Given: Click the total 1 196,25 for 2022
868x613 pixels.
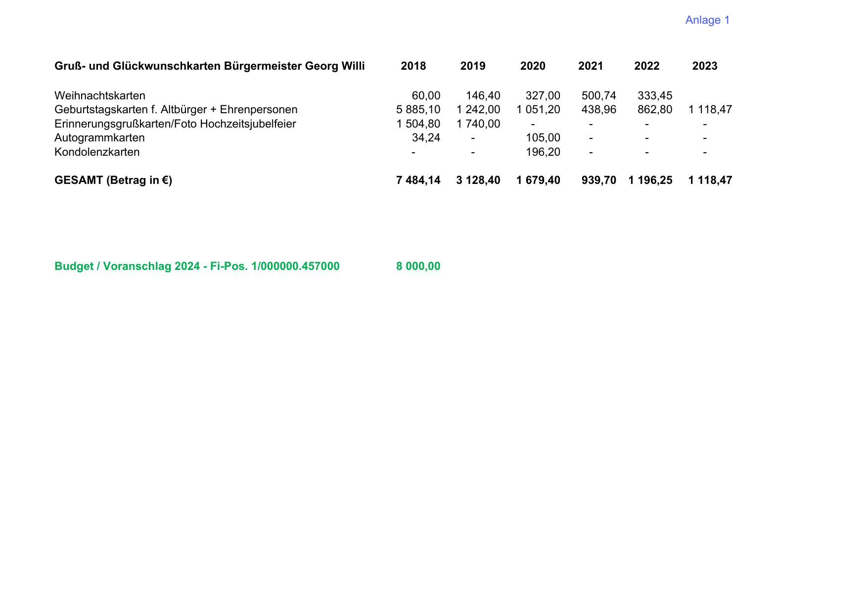Looking at the screenshot, I should 650,180.
